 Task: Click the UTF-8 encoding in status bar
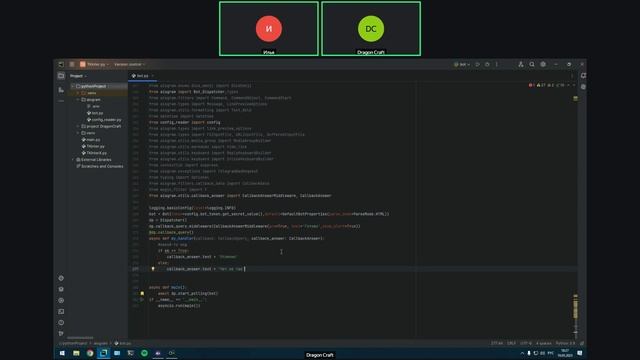(x=526, y=344)
